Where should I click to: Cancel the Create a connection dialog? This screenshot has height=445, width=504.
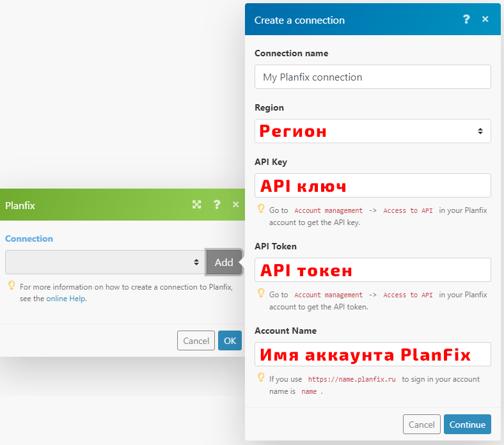(x=421, y=424)
